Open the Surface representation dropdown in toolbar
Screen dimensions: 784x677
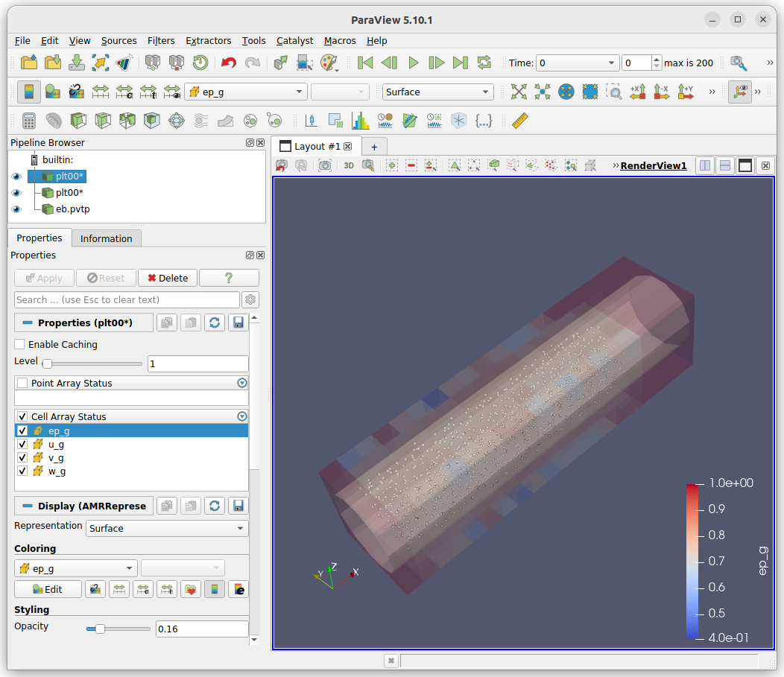pos(438,92)
